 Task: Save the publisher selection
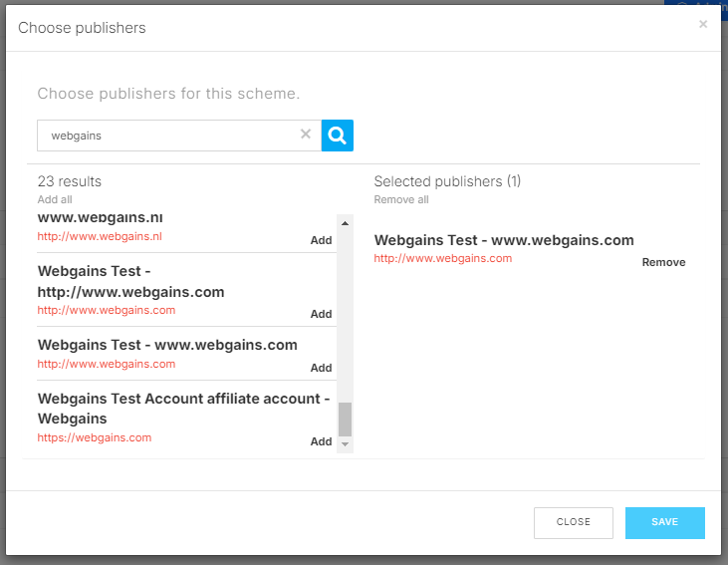pos(664,522)
